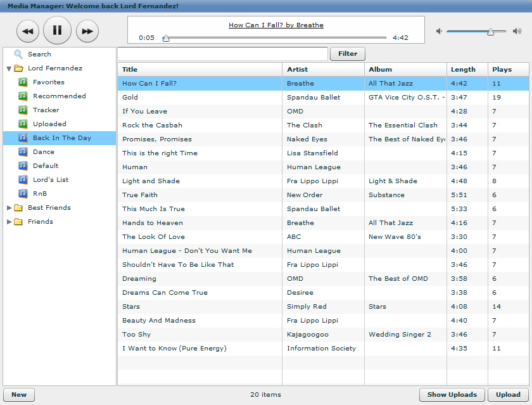Click the Lord Fernandez folder icon
This screenshot has height=405, width=532.
(18, 68)
